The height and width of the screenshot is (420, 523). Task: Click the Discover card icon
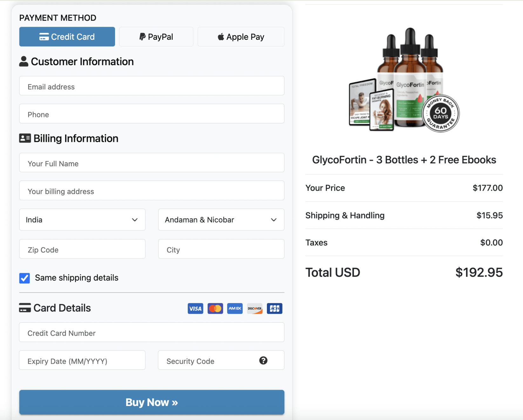[x=255, y=308]
